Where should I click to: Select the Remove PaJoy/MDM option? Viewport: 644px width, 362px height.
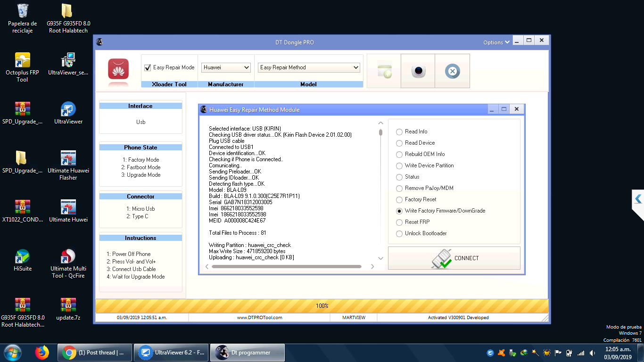click(399, 189)
